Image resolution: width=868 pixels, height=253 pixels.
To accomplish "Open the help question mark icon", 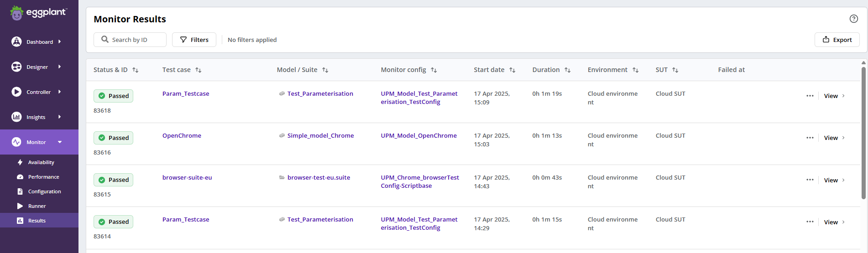I will (854, 19).
